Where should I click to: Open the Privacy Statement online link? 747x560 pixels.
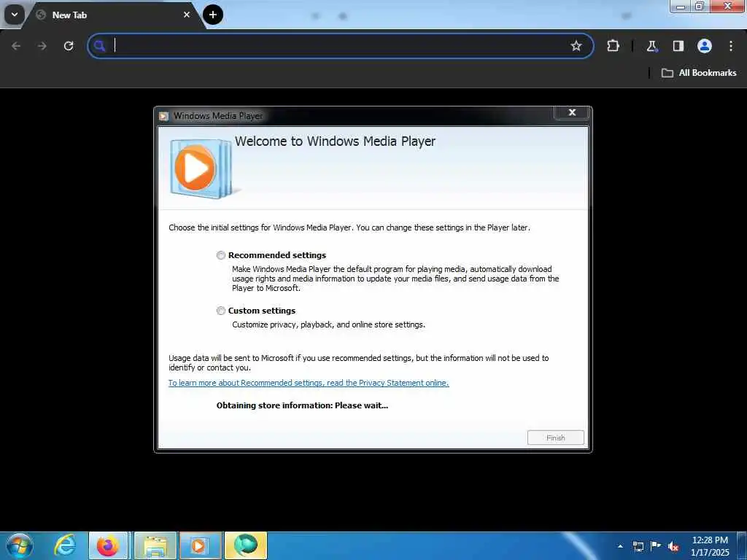309,383
